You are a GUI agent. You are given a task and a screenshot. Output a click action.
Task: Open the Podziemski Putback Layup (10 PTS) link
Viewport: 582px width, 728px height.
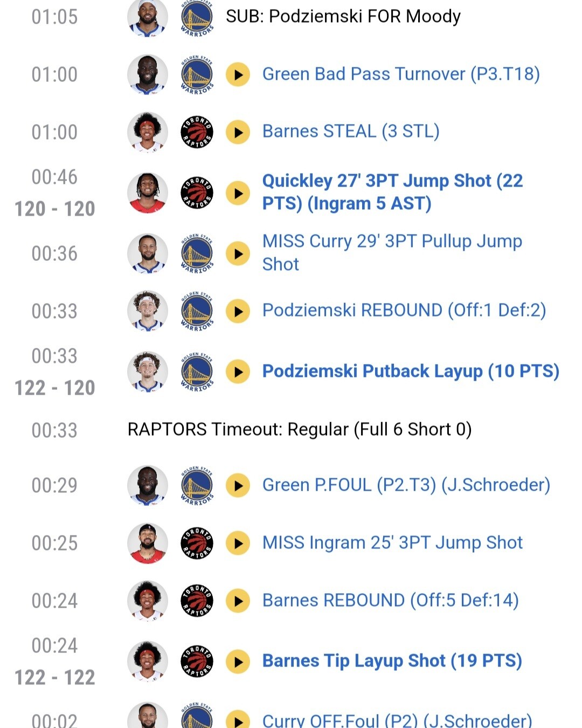click(x=411, y=371)
